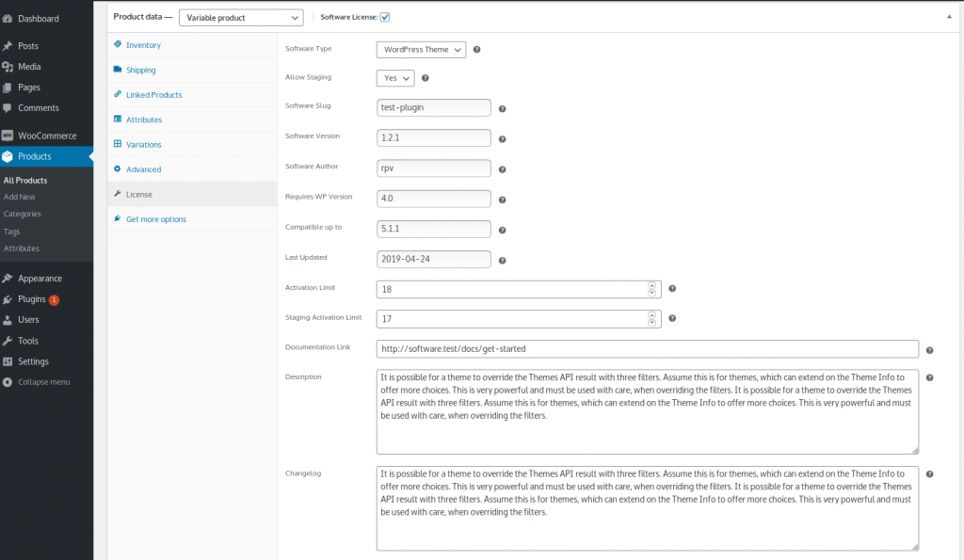964x560 pixels.
Task: Click the Media icon in sidebar
Action: 8,67
